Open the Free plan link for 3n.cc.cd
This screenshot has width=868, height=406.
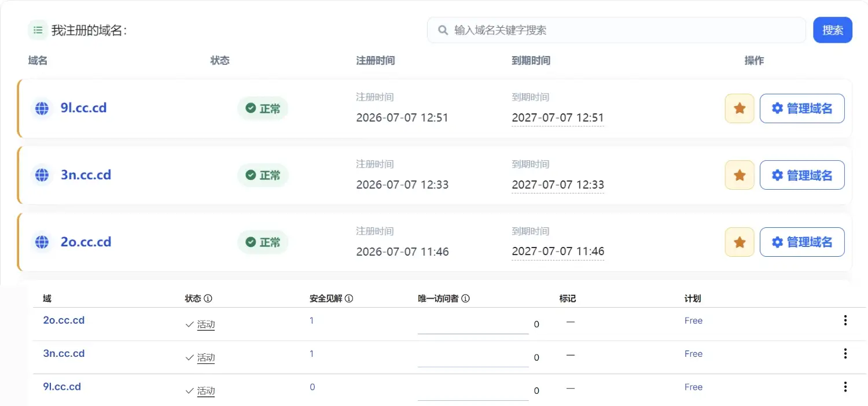[693, 354]
